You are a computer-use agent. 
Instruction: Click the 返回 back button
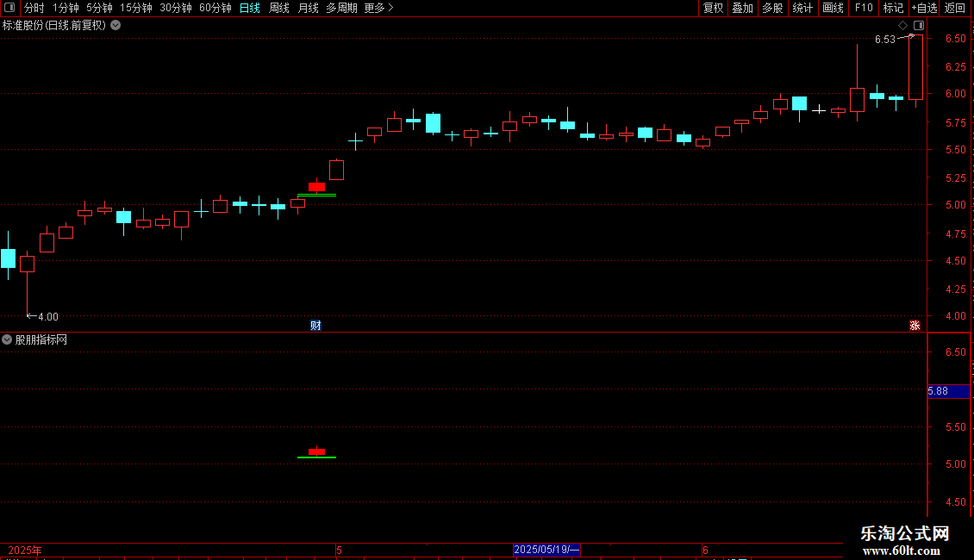(955, 8)
